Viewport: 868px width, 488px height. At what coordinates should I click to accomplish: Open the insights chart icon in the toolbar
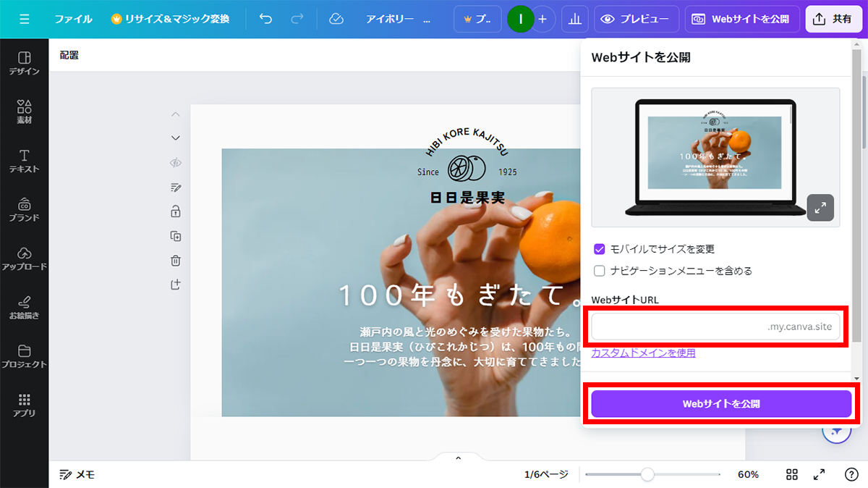point(575,19)
